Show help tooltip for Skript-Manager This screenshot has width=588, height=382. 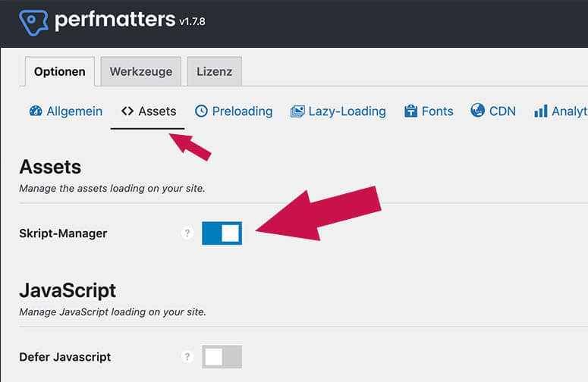click(187, 233)
